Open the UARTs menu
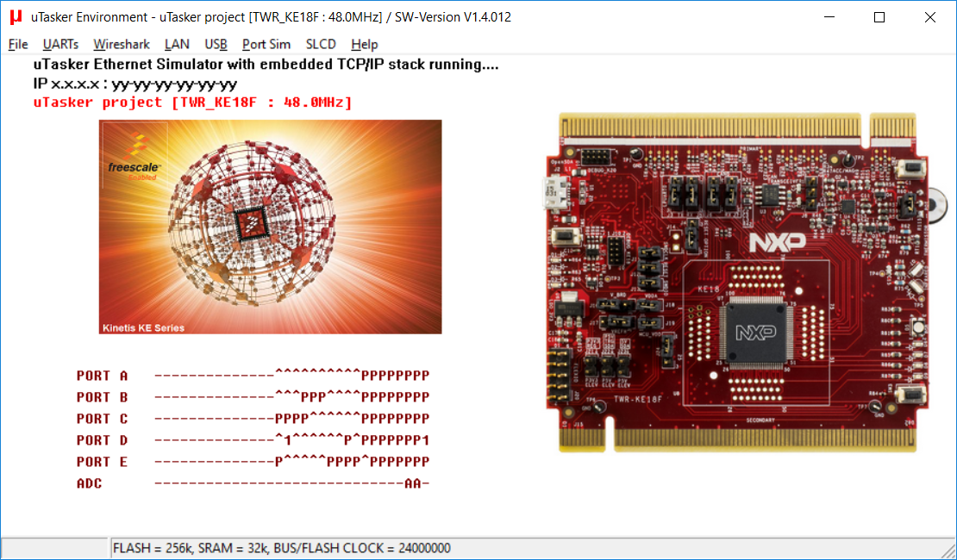957x560 pixels. (x=60, y=44)
